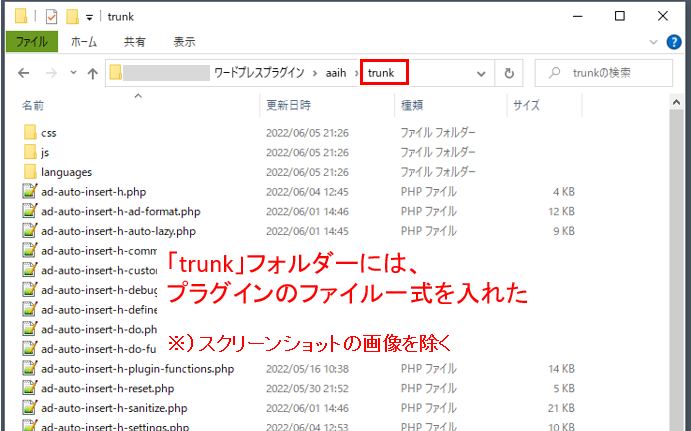Sort by the 名前 column header
This screenshot has height=431, width=691.
coord(33,105)
